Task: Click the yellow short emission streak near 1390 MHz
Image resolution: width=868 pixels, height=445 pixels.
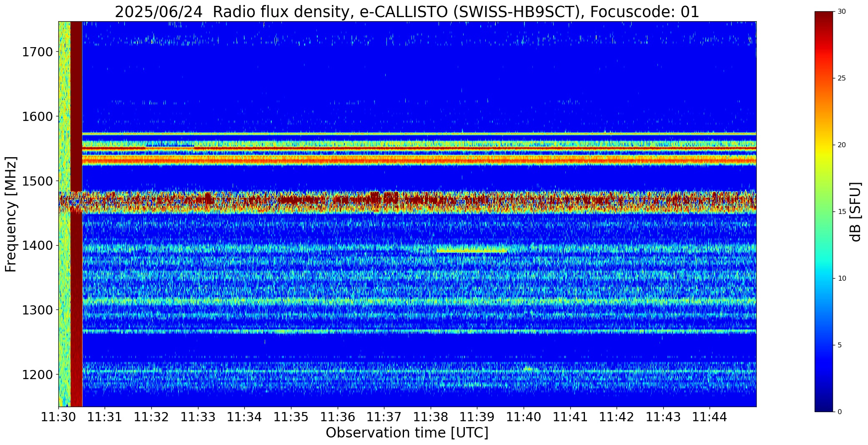Action: (472, 251)
